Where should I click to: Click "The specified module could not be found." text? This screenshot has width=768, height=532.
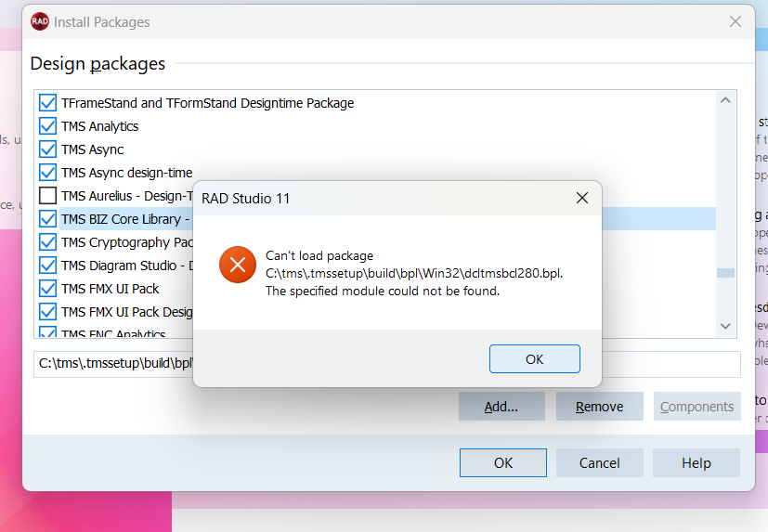[383, 291]
